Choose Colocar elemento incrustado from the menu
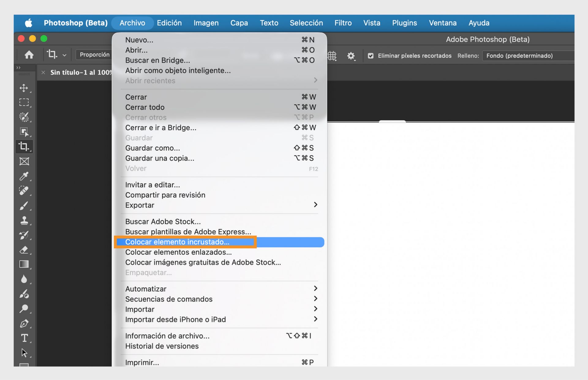Screen dimensions: 588x380 pos(178,242)
